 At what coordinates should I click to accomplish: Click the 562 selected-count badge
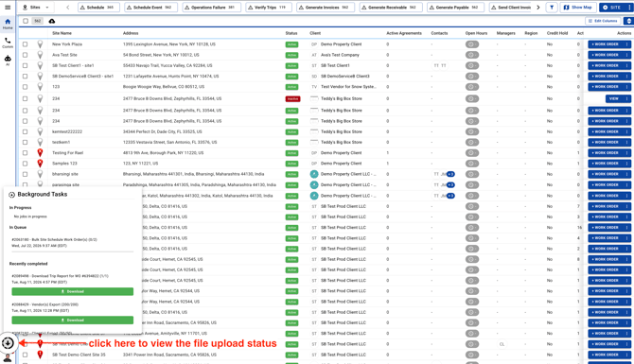37,21
